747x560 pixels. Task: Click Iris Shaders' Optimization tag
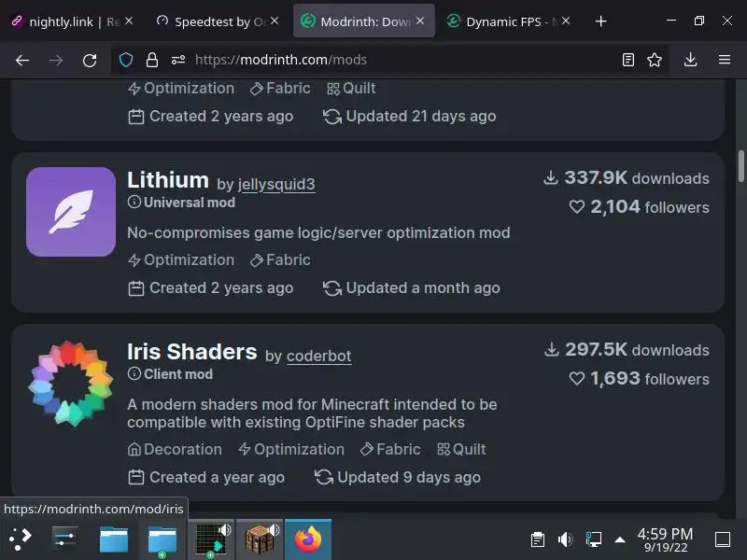[291, 450]
